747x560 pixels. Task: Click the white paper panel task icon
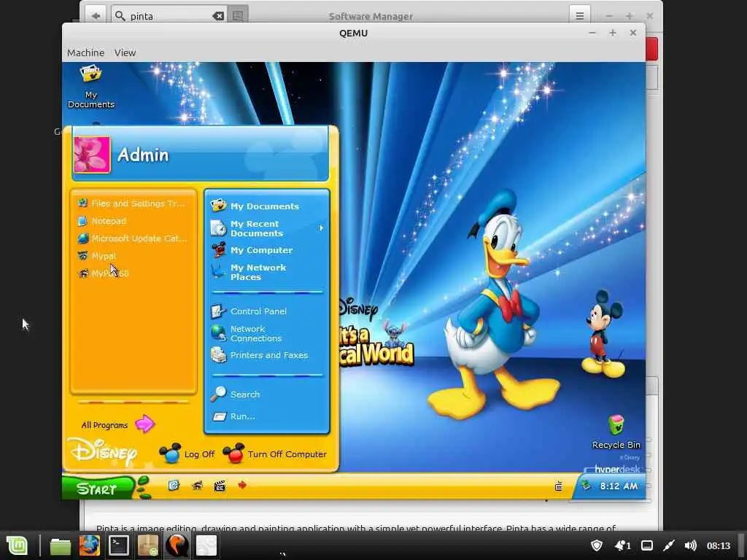click(x=206, y=545)
